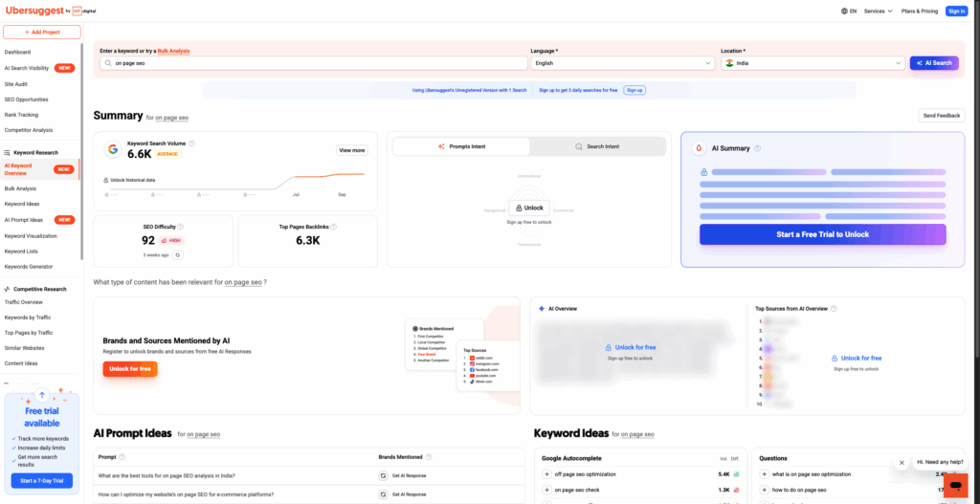The image size is (980, 504).
Task: Click the refresh icon beside '3 weeks ago'
Action: click(177, 254)
